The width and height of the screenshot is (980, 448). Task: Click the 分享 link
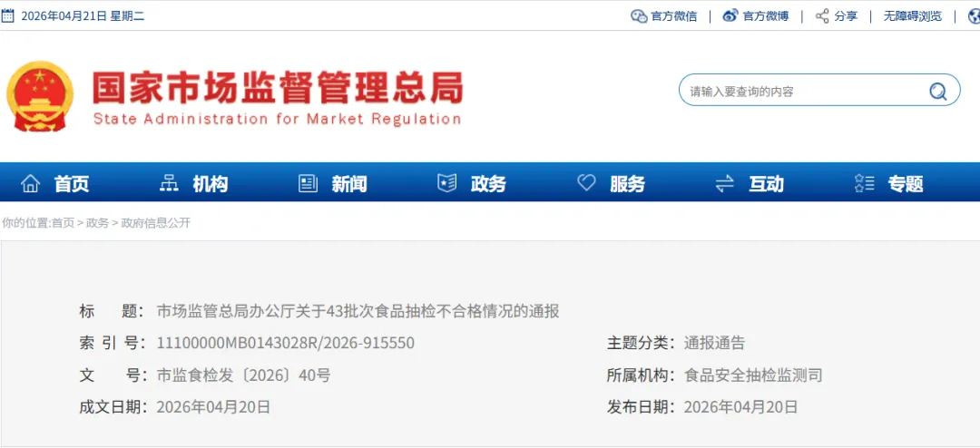click(846, 16)
